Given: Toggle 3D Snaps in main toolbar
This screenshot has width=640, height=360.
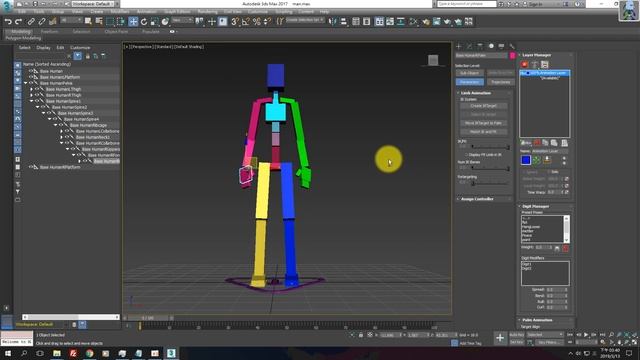Looking at the screenshot, I should tap(235, 21).
